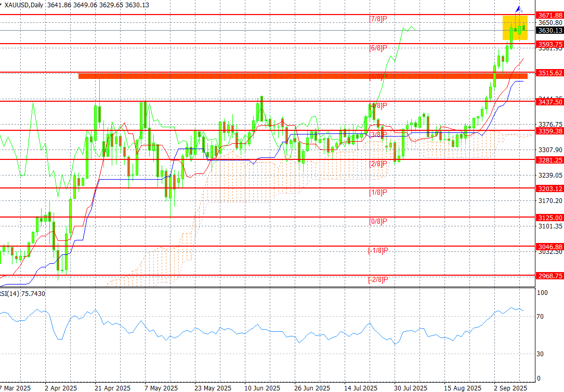Click the 3239.05 price on the axis

[x=550, y=175]
